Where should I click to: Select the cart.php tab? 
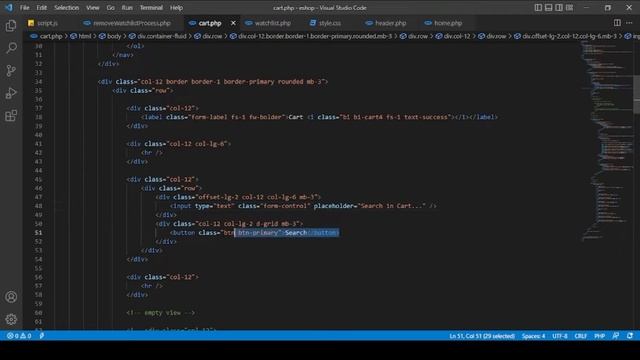click(x=209, y=23)
